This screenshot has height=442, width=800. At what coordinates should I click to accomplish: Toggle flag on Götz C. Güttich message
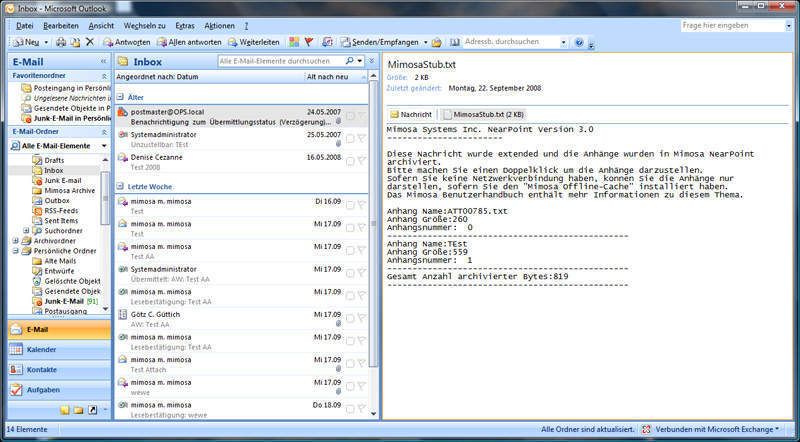pyautogui.click(x=362, y=318)
